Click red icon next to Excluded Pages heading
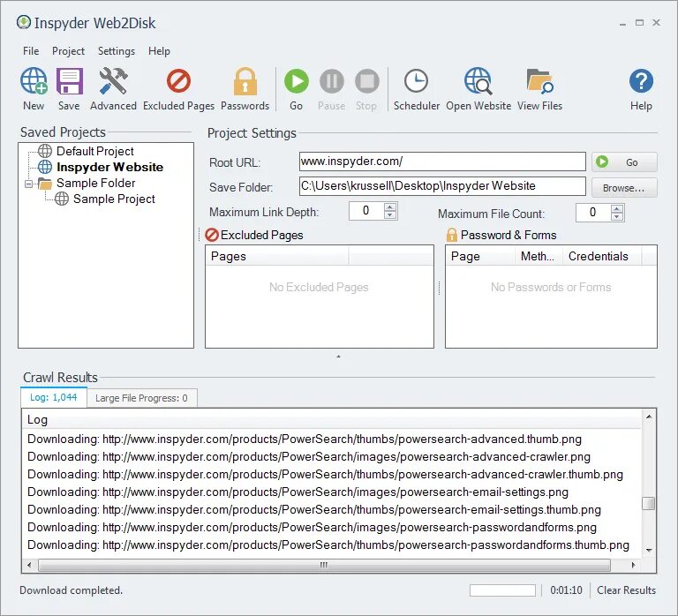678x616 pixels. [x=212, y=235]
